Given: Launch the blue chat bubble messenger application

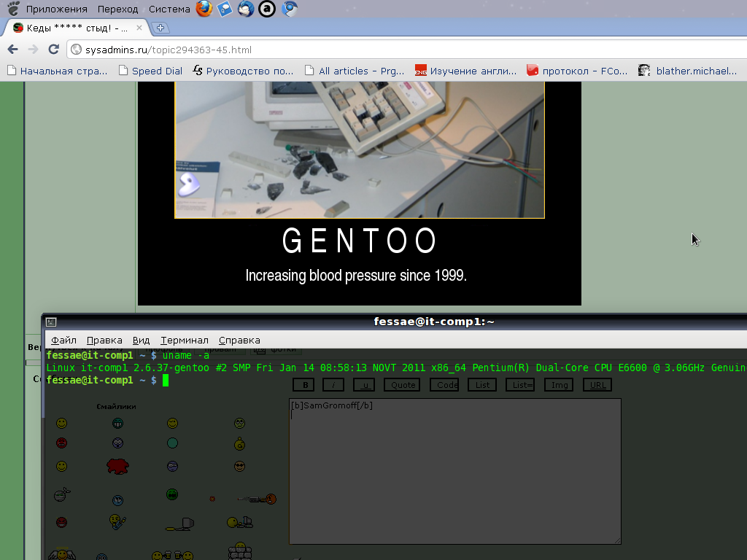Looking at the screenshot, I should (225, 9).
